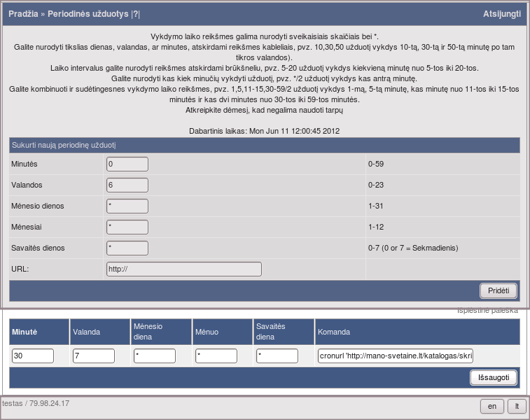Open the |?| help link

pyautogui.click(x=136, y=14)
